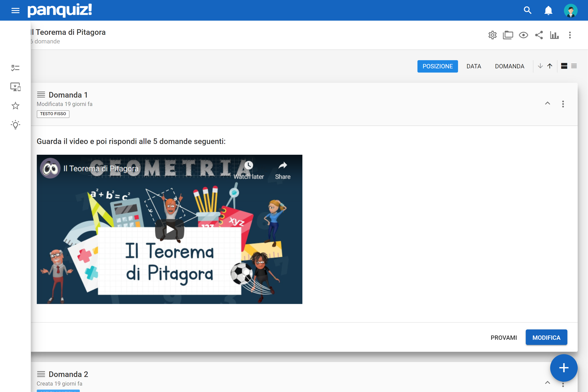Share the quiz via share icon

click(x=539, y=35)
